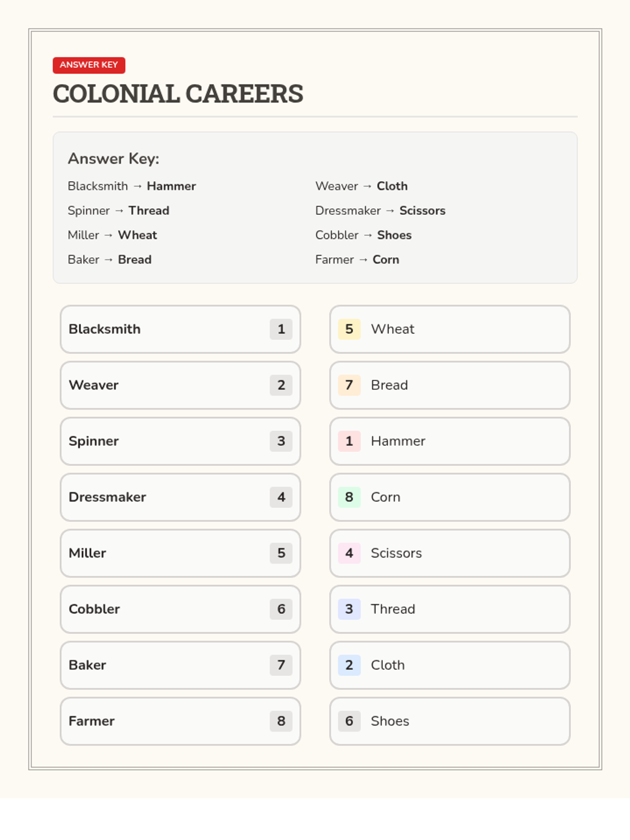Click the green number 8 badge beside Corn
630x840 pixels.
coord(349,497)
